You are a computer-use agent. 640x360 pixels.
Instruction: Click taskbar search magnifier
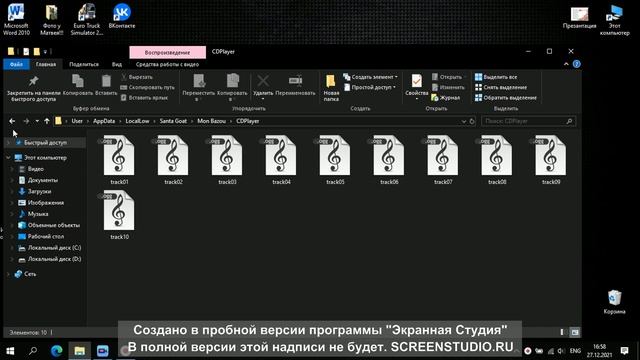tap(33, 351)
